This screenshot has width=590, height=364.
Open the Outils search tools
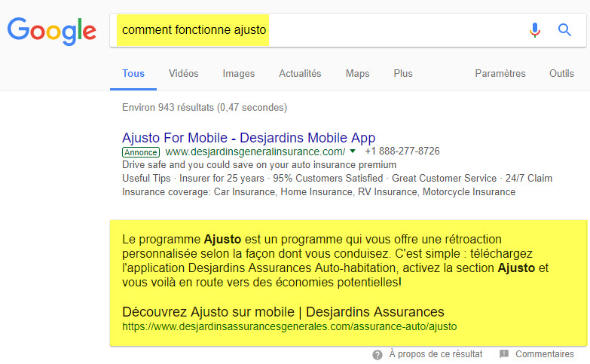click(561, 73)
